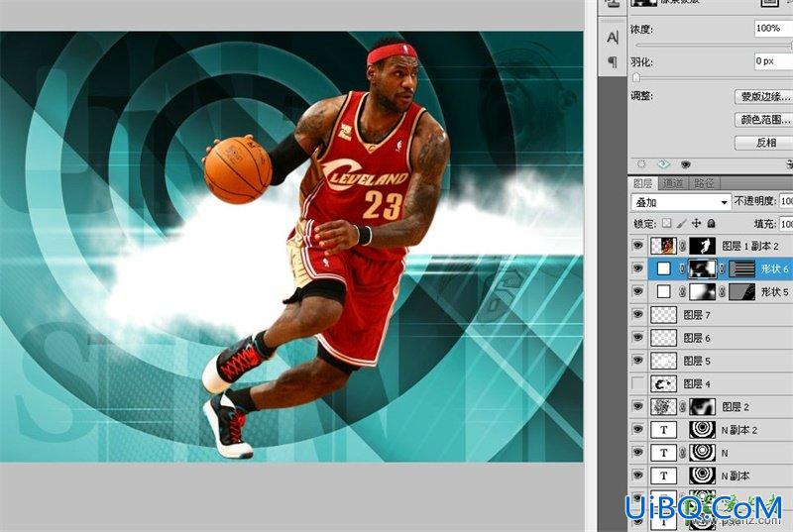Switch to the 路径 tab
The image size is (793, 532).
pos(704,183)
